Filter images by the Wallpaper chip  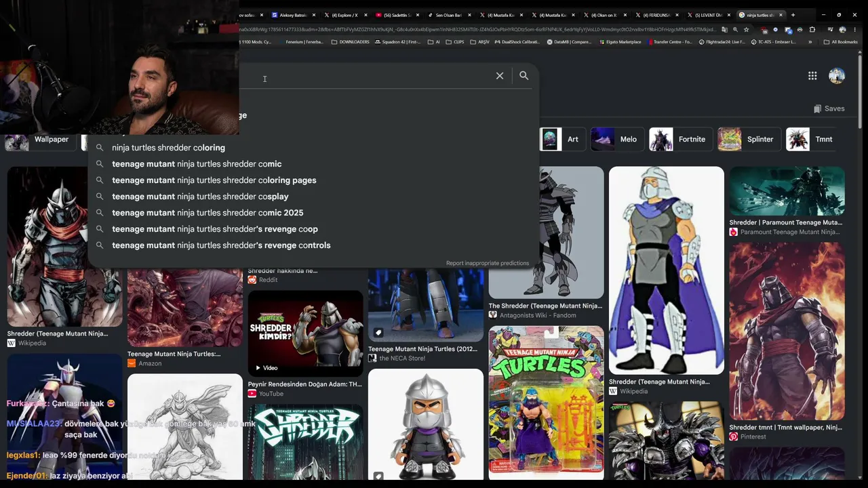coord(41,140)
